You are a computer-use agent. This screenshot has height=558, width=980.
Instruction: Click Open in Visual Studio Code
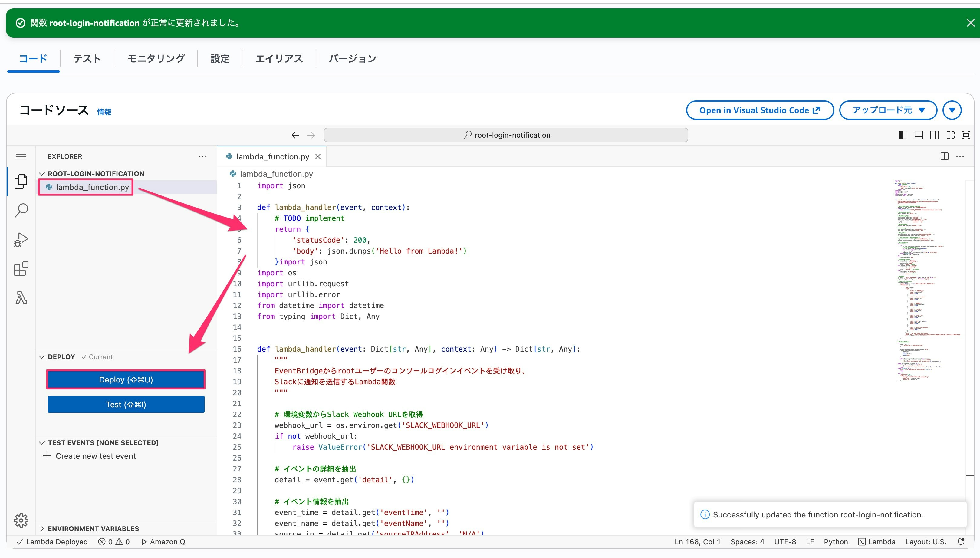point(759,110)
